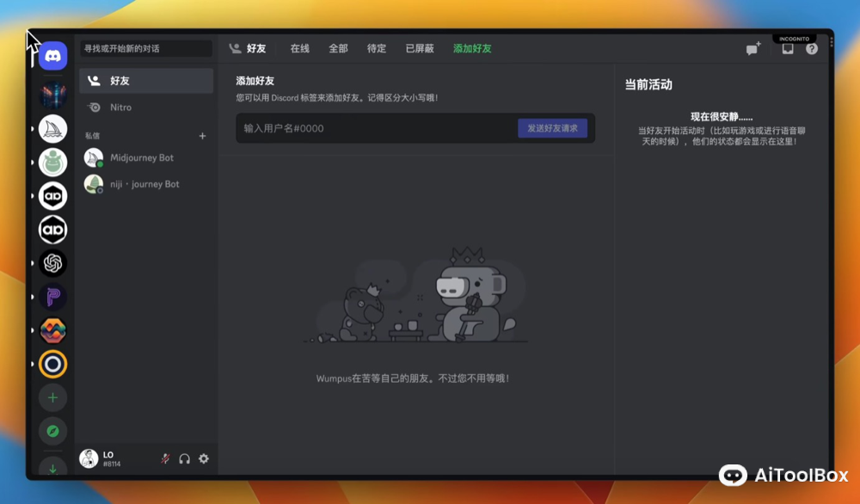Switch to 在线 tab
Viewport: 860px width, 504px height.
point(300,49)
